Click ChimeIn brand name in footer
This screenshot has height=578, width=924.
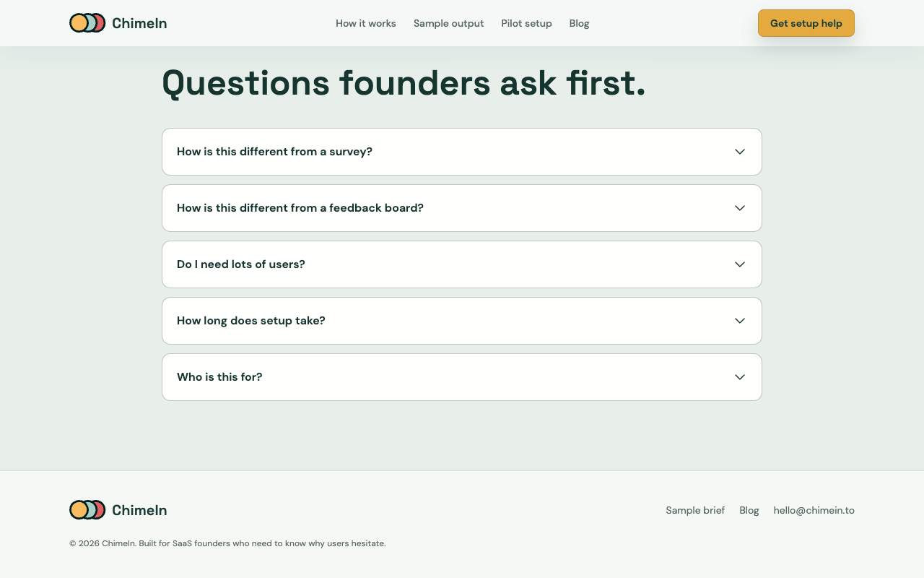[x=139, y=510]
